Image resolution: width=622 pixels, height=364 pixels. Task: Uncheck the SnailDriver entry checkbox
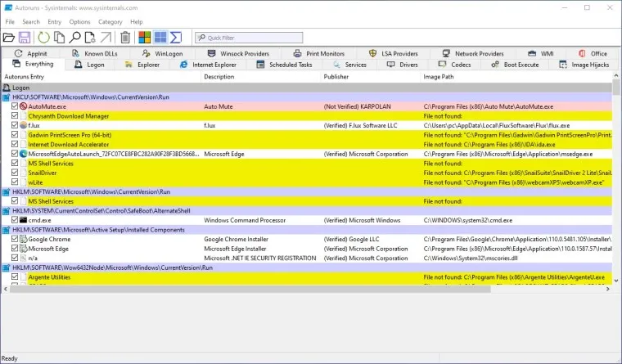[15, 173]
